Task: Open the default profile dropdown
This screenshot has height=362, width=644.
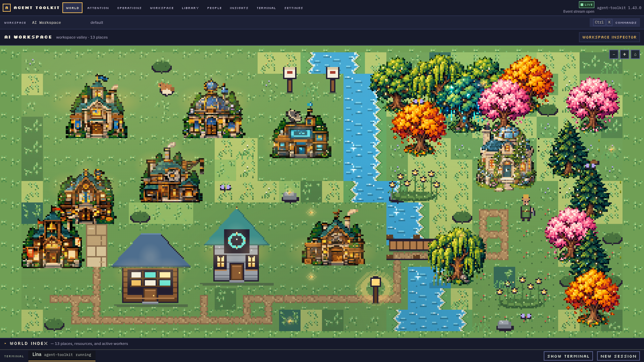Action: (x=97, y=22)
